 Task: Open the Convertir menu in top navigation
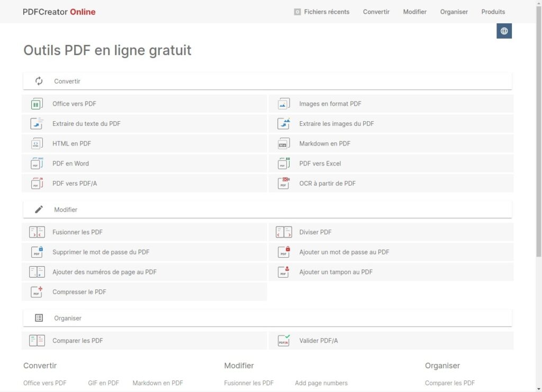coord(376,12)
